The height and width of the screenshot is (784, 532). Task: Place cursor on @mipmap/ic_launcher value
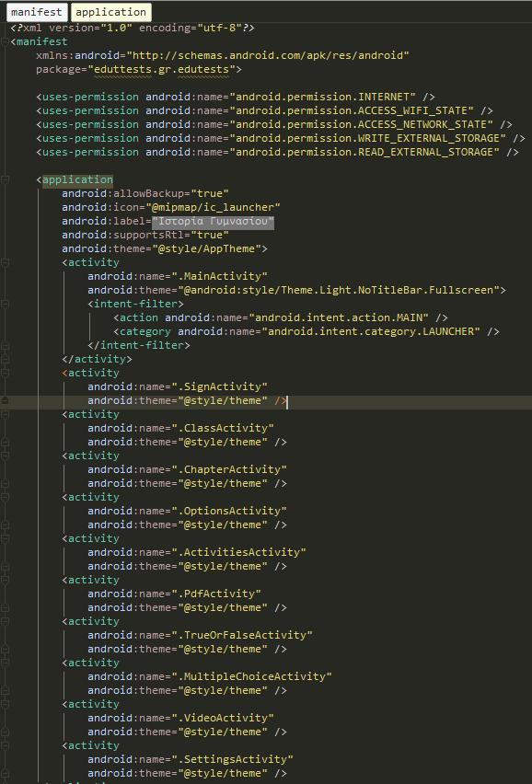[x=213, y=207]
